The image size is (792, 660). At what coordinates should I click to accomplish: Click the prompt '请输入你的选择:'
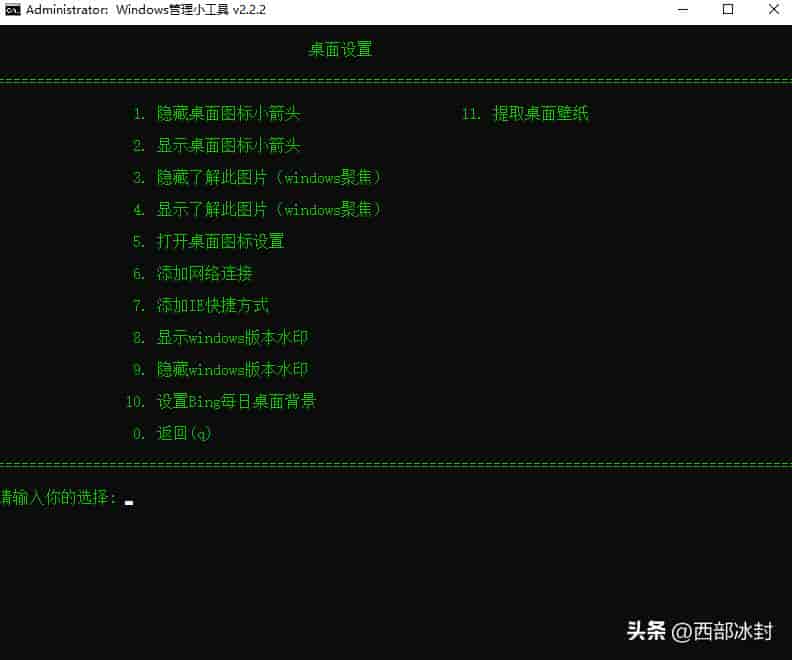point(59,497)
